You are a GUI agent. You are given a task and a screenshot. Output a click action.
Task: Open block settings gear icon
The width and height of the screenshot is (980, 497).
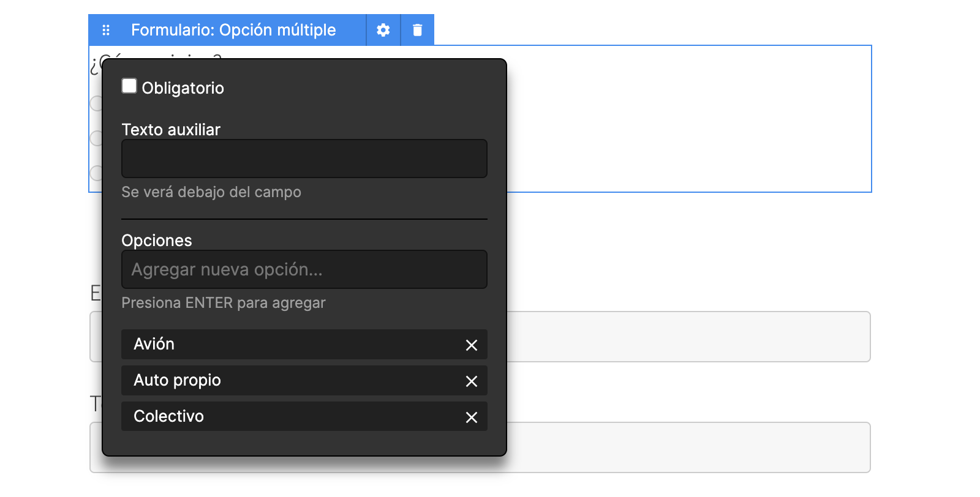coord(383,30)
